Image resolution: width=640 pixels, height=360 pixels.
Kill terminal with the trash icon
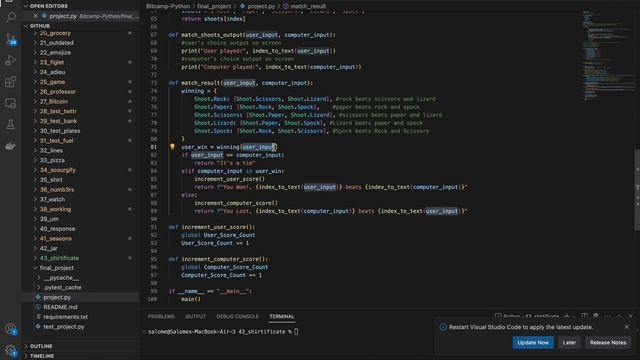596,316
